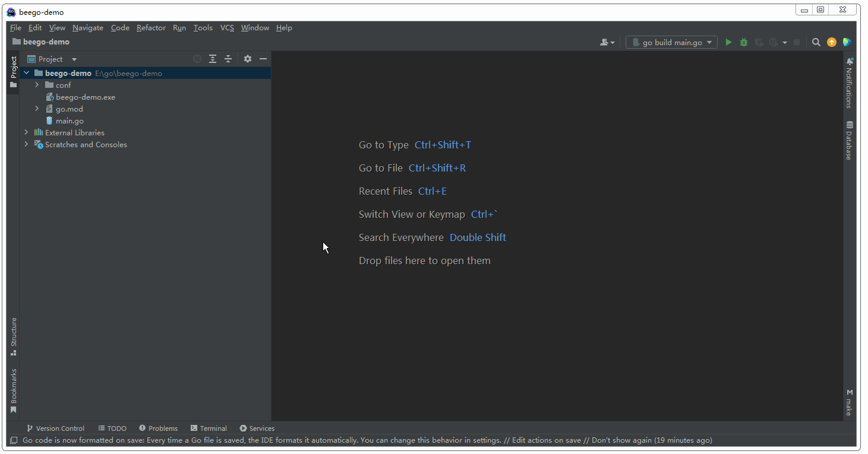
Task: Click the status bar format-on-save message
Action: (x=367, y=440)
